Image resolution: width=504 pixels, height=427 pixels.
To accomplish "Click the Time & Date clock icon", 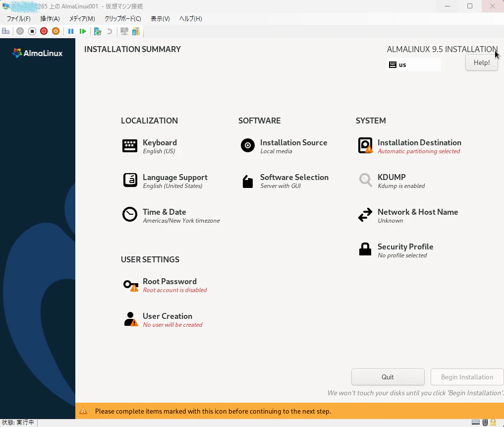I will point(130,214).
